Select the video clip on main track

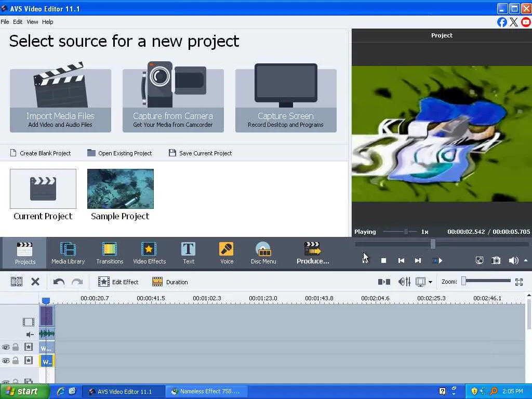46,316
